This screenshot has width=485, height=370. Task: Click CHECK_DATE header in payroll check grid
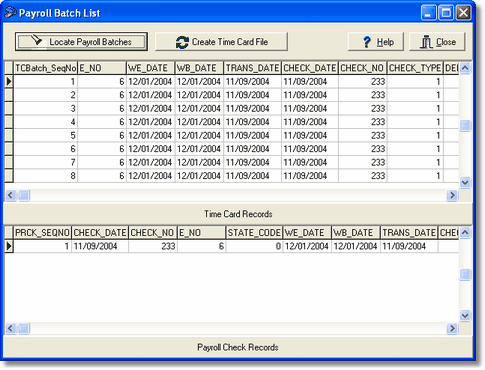(x=100, y=233)
